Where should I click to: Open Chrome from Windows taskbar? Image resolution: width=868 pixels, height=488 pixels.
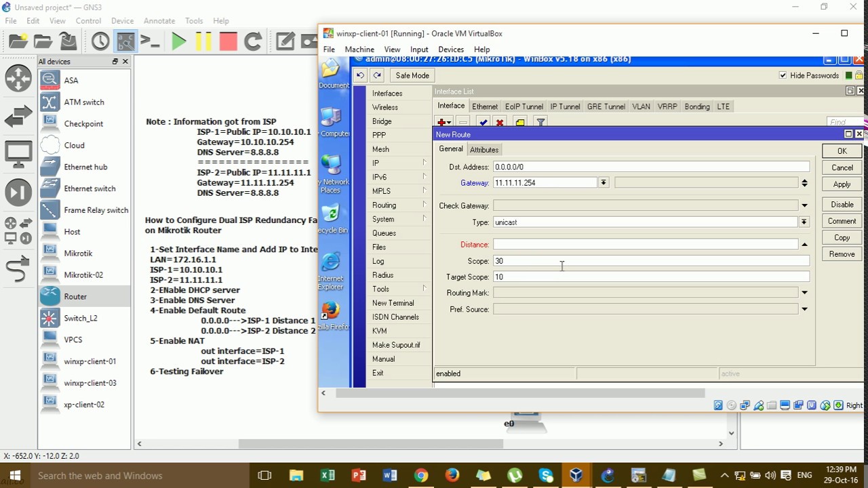421,475
